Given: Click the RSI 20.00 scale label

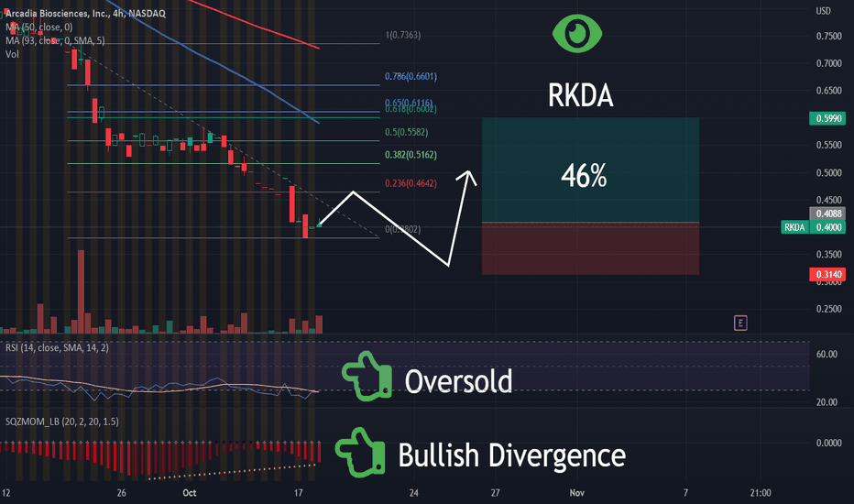Looking at the screenshot, I should coord(827,402).
